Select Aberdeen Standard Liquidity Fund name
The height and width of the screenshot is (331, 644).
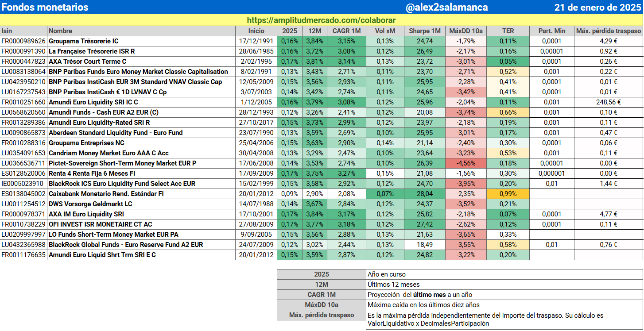(116, 133)
